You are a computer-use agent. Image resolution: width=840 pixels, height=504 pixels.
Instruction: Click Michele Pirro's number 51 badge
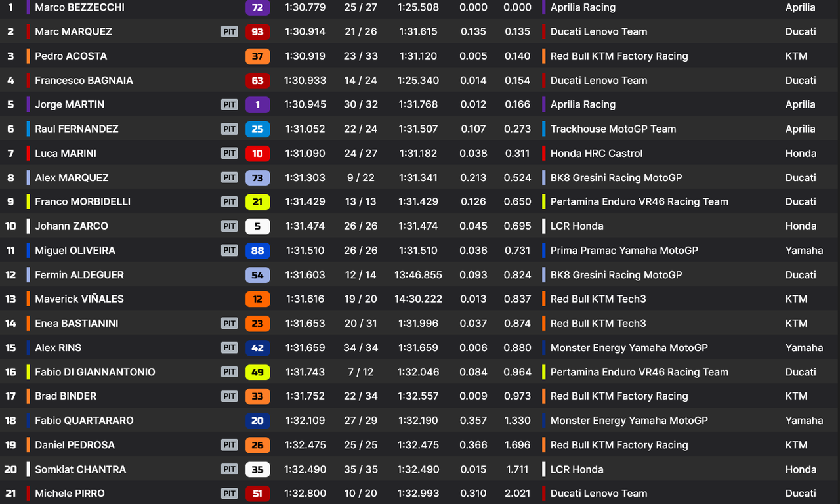pos(257,493)
